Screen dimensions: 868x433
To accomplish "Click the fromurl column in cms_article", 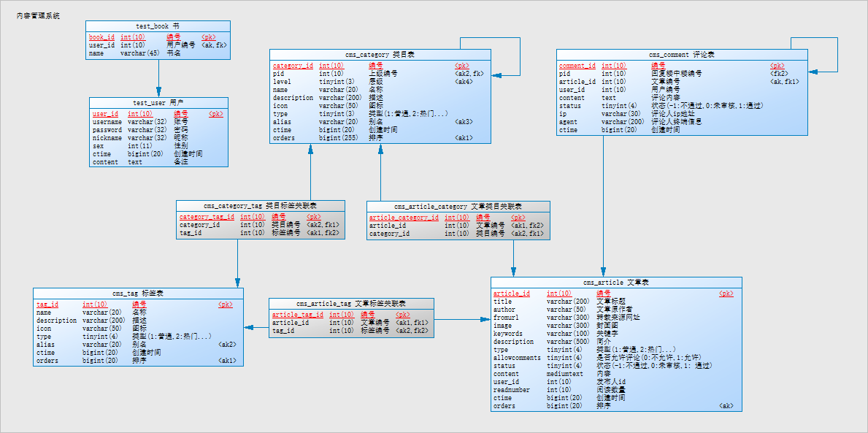I will [x=616, y=318].
